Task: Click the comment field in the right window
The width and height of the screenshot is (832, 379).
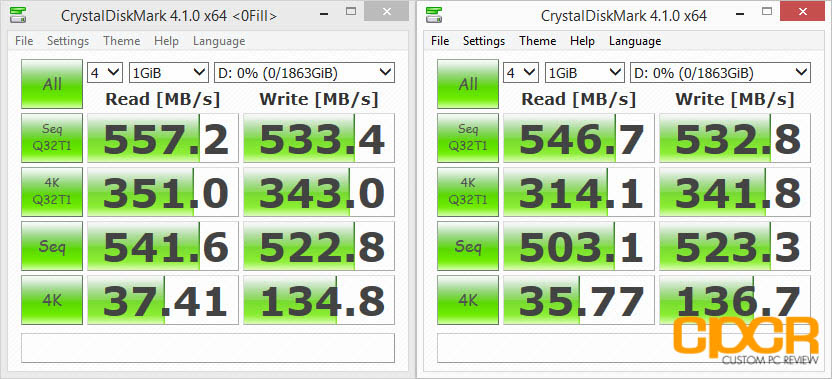Action: [624, 348]
